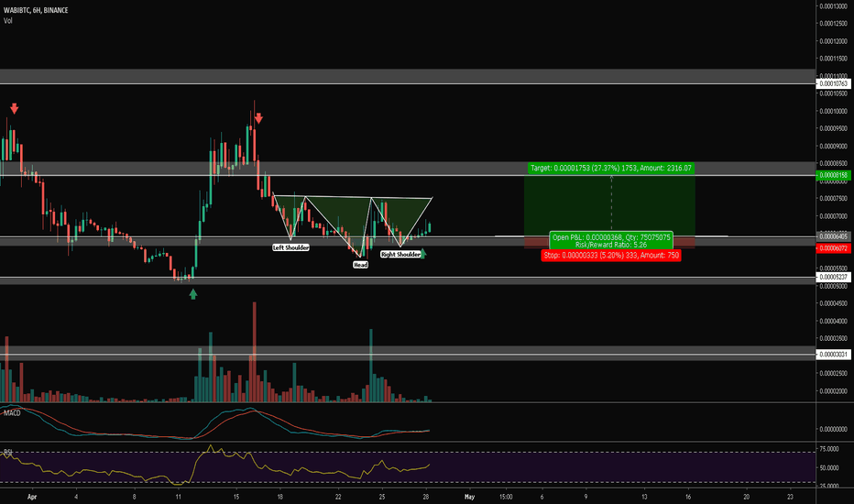Screen dimensions: 854x504
Task: Select the Head pattern label
Action: pyautogui.click(x=360, y=265)
